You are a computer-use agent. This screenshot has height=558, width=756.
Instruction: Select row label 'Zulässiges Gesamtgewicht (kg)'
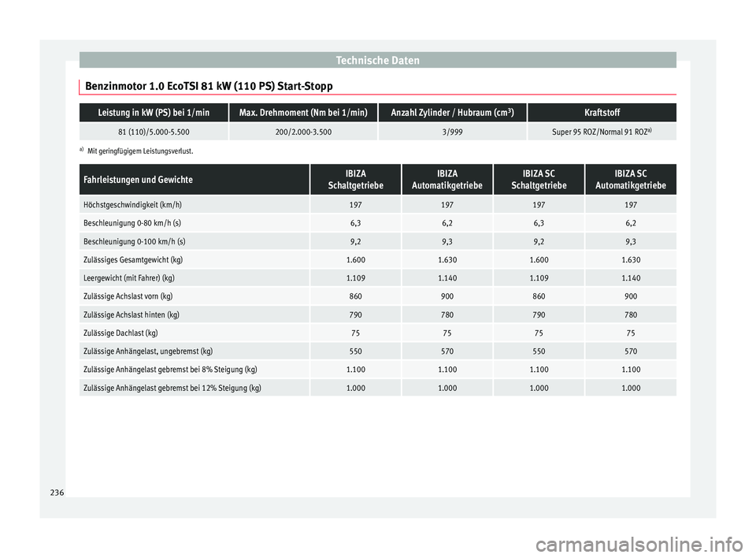point(133,260)
